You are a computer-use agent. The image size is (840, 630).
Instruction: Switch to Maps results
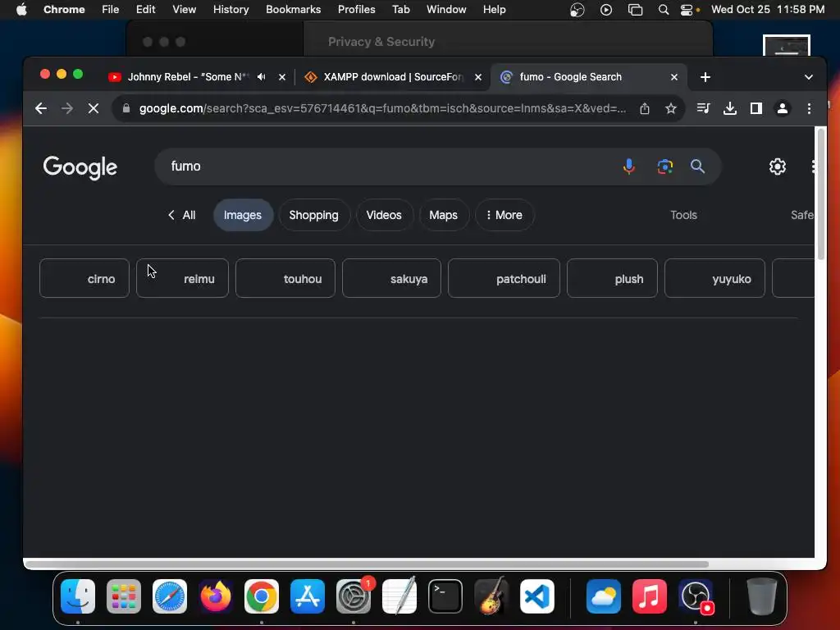point(444,216)
